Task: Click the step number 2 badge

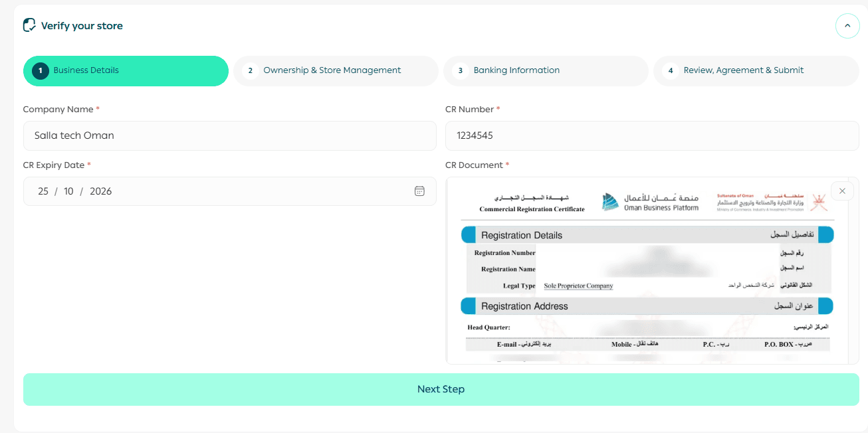Action: click(251, 71)
